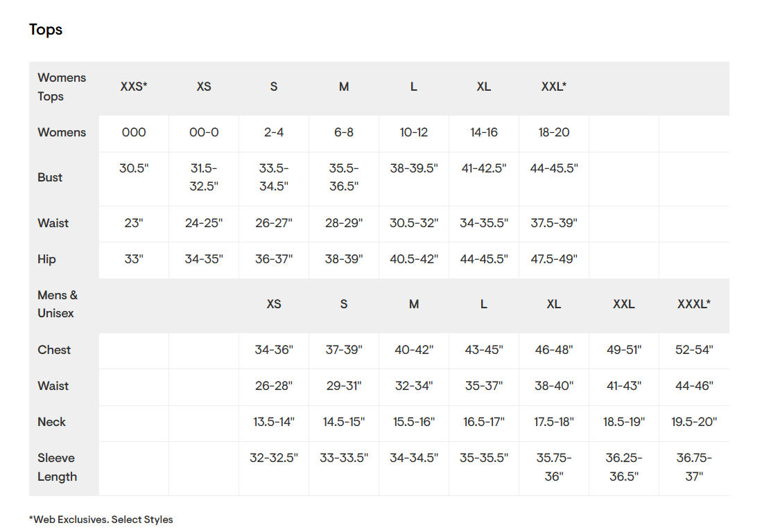Click the Web Exclusives footnote text
The width and height of the screenshot is (762, 532).
(x=101, y=520)
